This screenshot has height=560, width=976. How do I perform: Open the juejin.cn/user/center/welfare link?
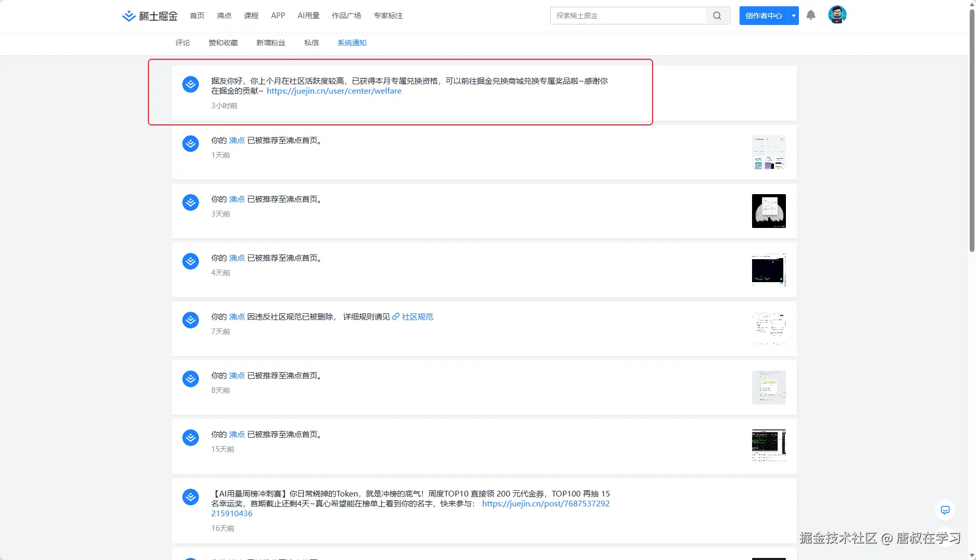334,91
